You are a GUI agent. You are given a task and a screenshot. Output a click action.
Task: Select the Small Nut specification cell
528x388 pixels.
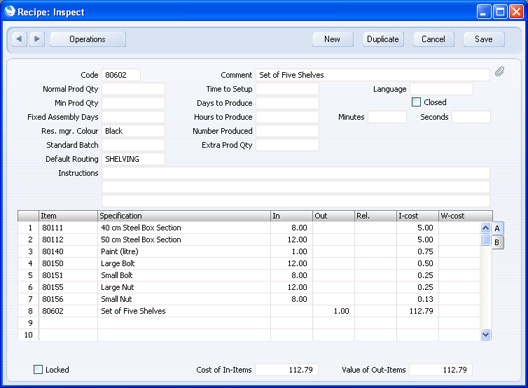point(184,299)
